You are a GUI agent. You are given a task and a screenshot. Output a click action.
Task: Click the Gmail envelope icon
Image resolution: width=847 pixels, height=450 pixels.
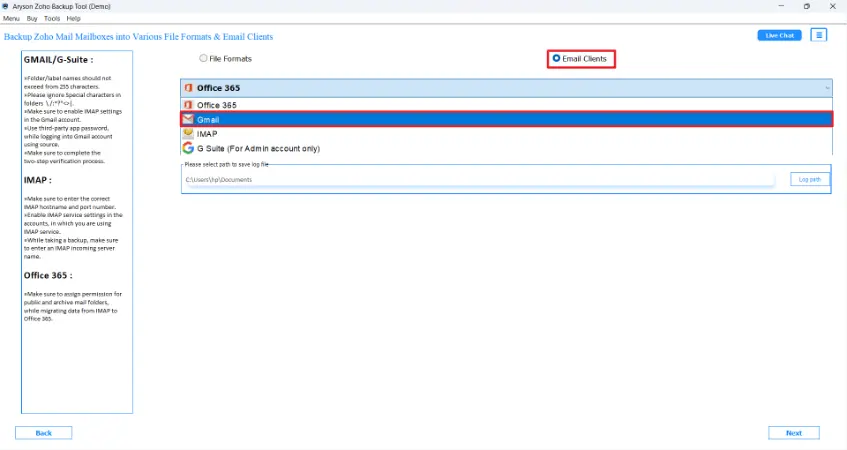(x=188, y=119)
